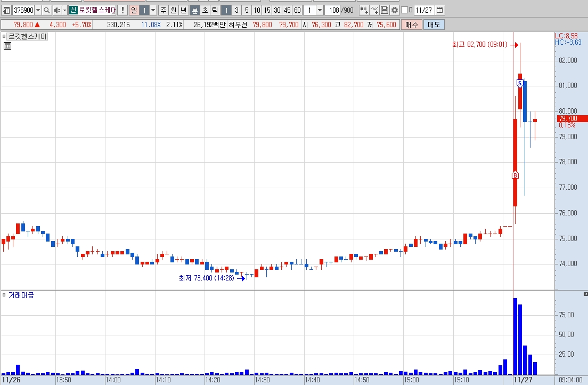Click the green 신 badge icon
This screenshot has width=588, height=385.
(73, 10)
